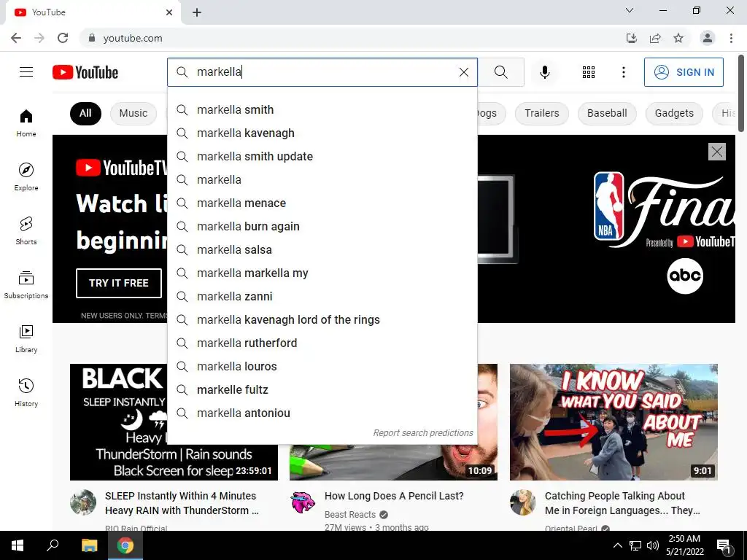747x560 pixels.
Task: Open Shorts in the sidebar
Action: click(x=26, y=231)
